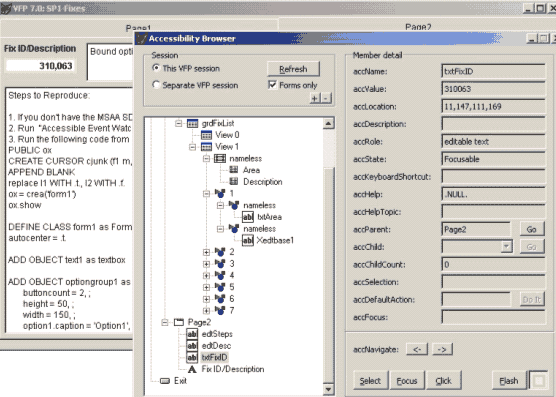Click the Flash button

[x=509, y=381]
